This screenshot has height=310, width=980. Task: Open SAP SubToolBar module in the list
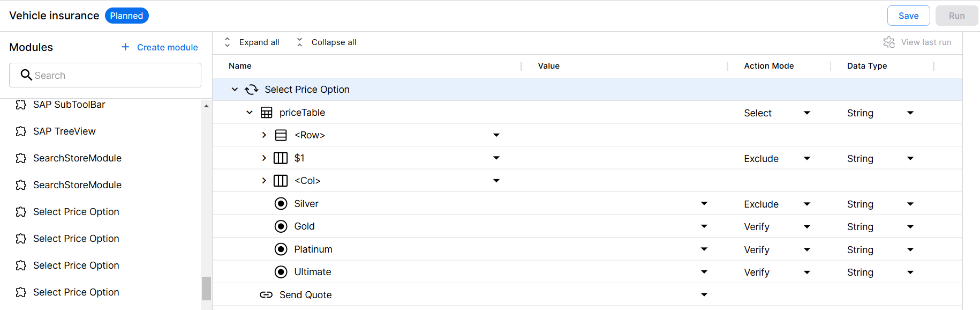pyautogui.click(x=69, y=105)
